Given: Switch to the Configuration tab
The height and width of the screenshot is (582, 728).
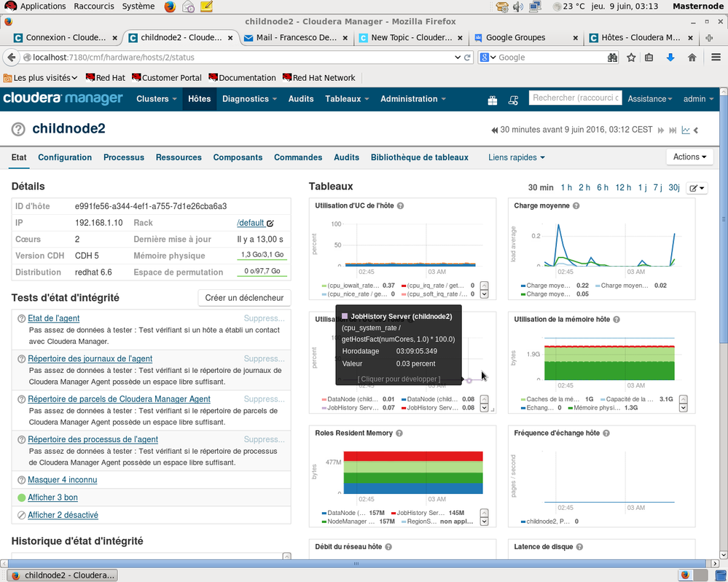Looking at the screenshot, I should click(x=65, y=157).
